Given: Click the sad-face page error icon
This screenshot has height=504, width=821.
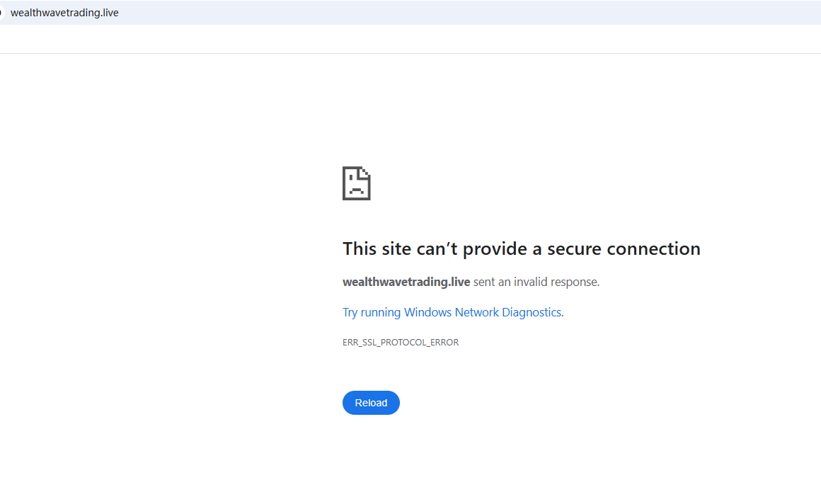Looking at the screenshot, I should pos(356,183).
